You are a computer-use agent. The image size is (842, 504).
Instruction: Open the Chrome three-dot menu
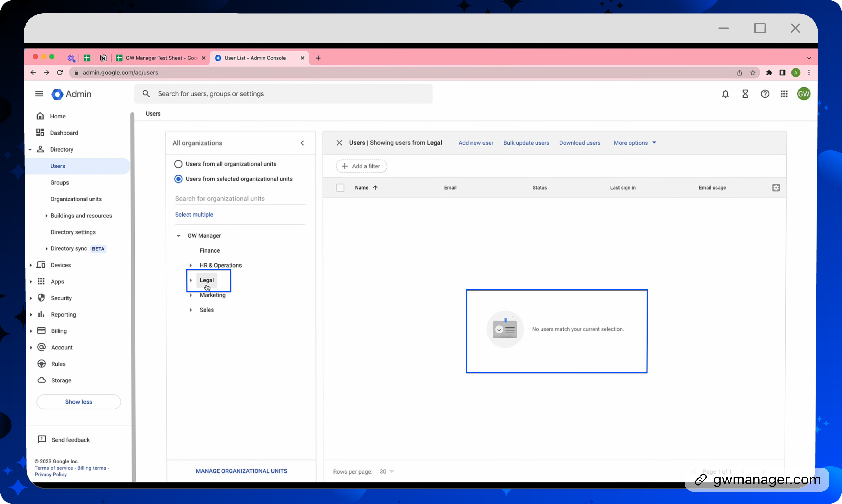(x=809, y=72)
